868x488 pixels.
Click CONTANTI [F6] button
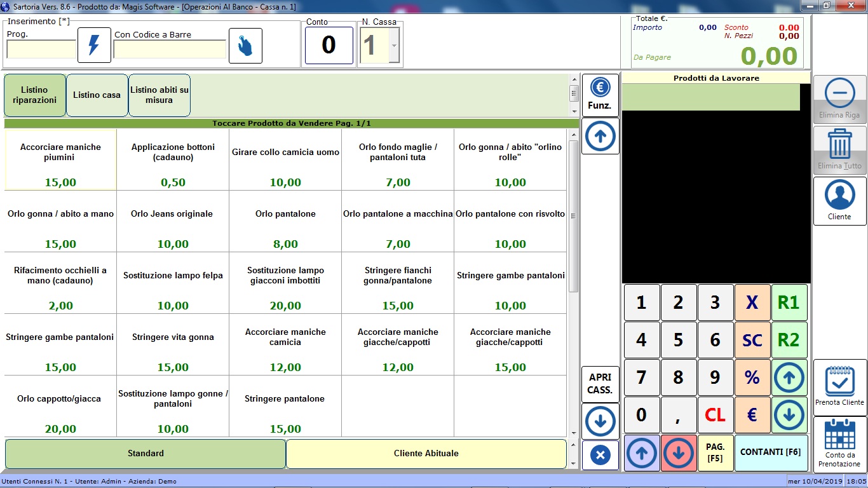[x=771, y=453]
